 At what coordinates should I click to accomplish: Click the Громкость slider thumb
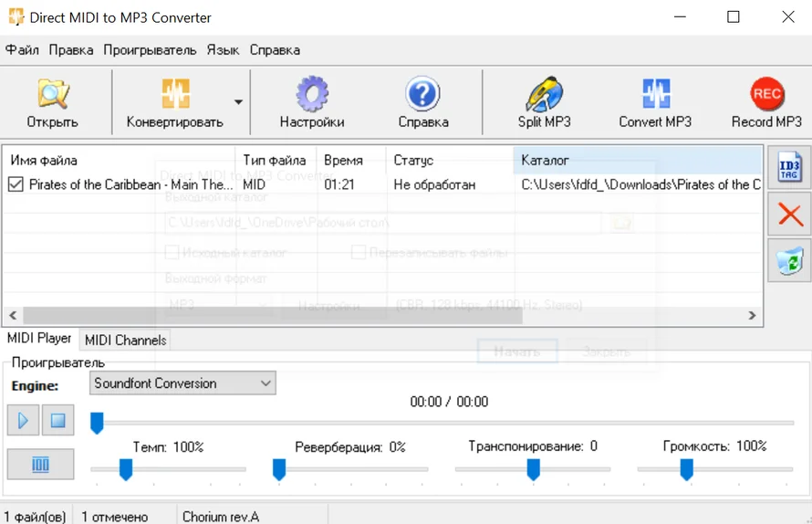point(687,469)
